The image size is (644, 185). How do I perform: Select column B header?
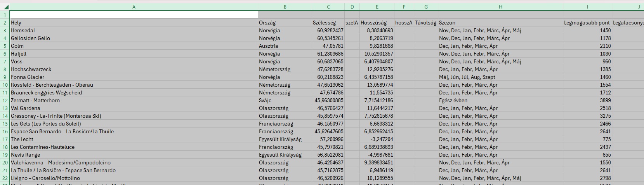(x=285, y=7)
